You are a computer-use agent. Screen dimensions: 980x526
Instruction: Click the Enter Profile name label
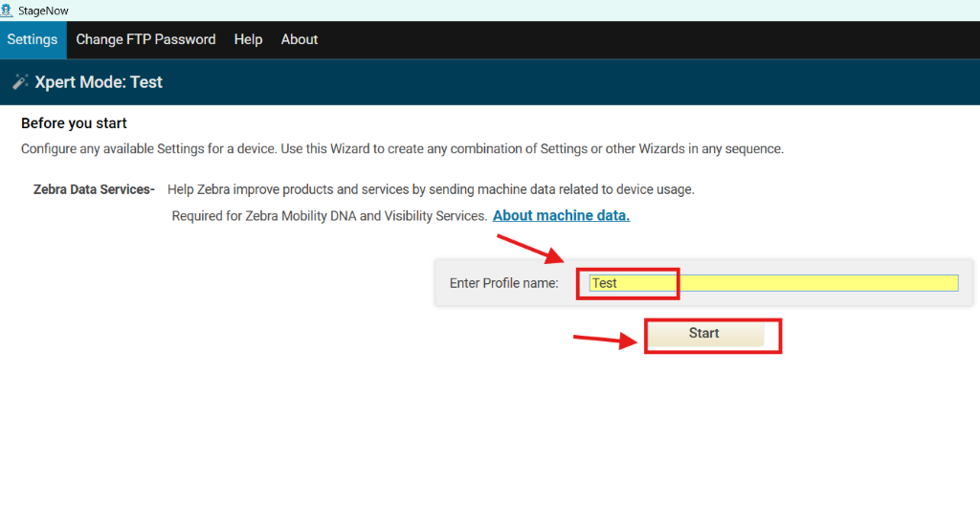pos(503,283)
